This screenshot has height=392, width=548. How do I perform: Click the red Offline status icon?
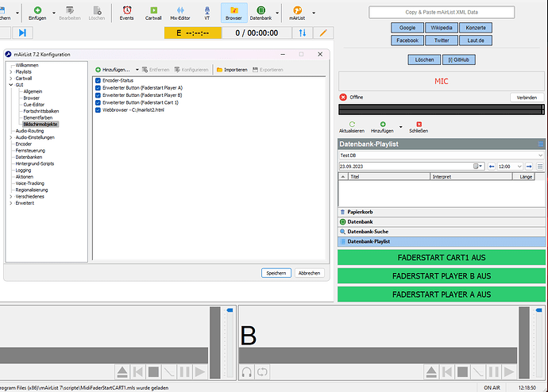343,98
